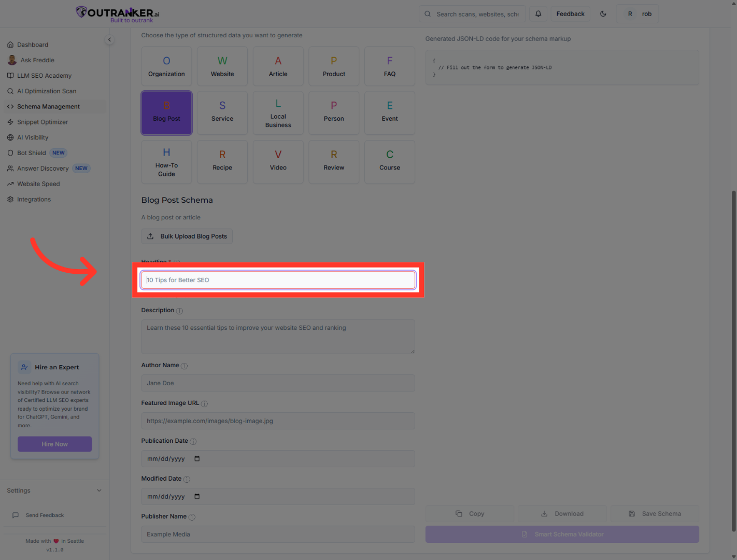Choose the Service schema type
Viewport: 737px width, 560px height.
[222, 113]
